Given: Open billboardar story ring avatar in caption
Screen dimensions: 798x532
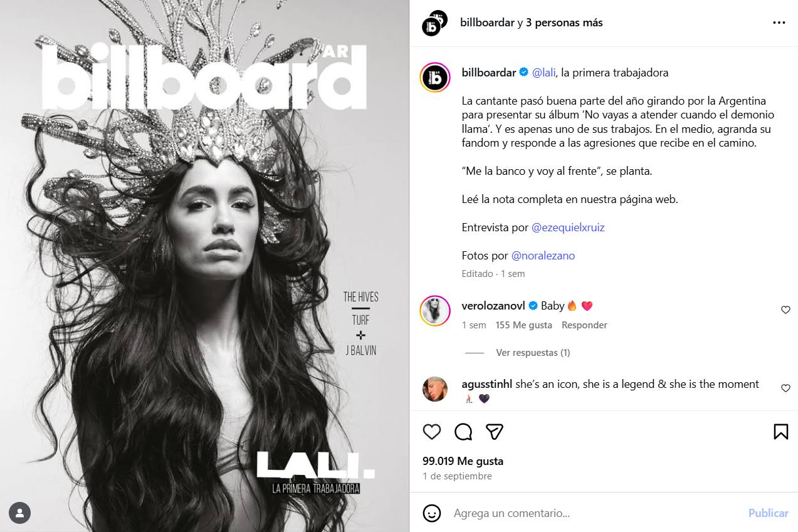Looking at the screenshot, I should [435, 78].
